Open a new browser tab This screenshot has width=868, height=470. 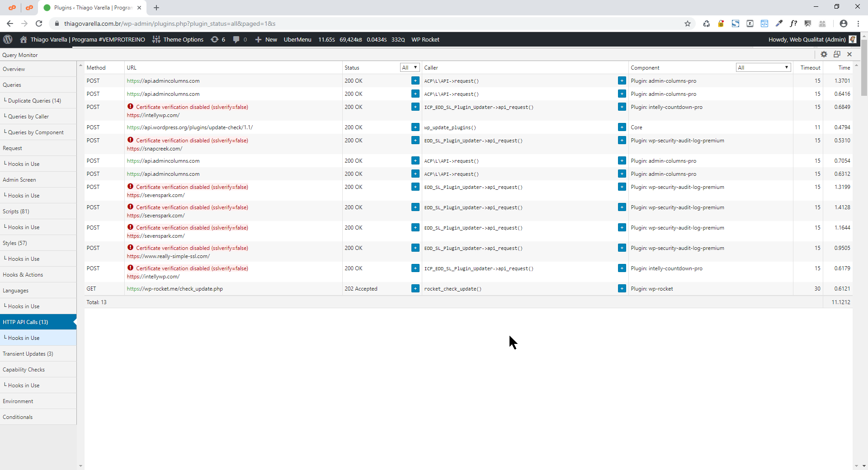coord(156,8)
